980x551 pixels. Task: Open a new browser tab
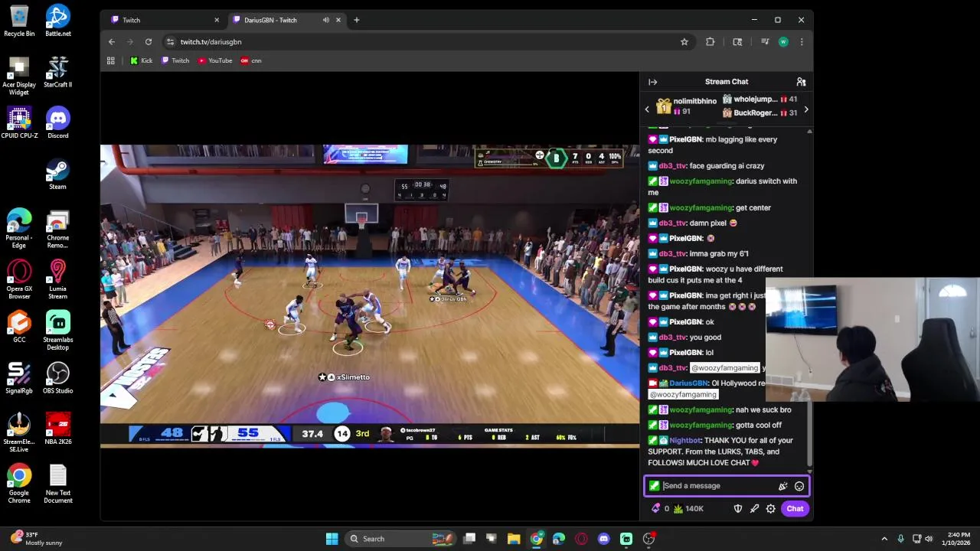point(356,20)
